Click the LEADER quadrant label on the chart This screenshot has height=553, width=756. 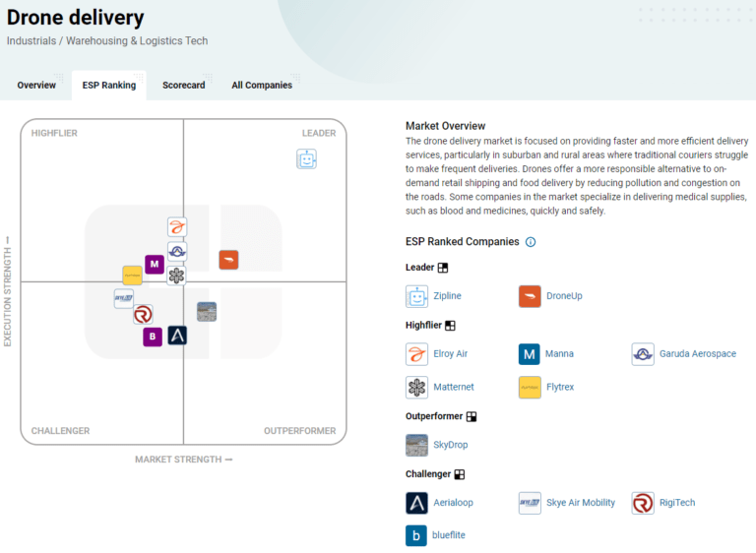click(x=319, y=133)
